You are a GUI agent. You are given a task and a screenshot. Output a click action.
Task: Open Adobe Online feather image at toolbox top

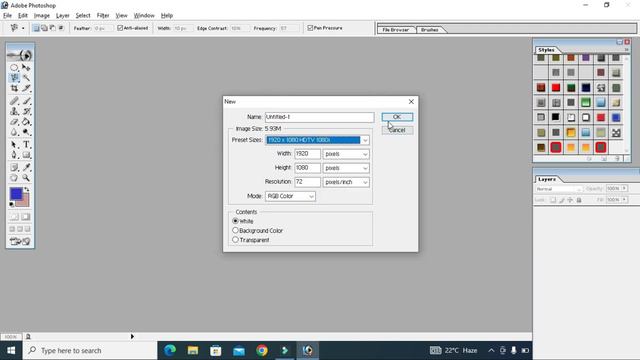[20, 55]
